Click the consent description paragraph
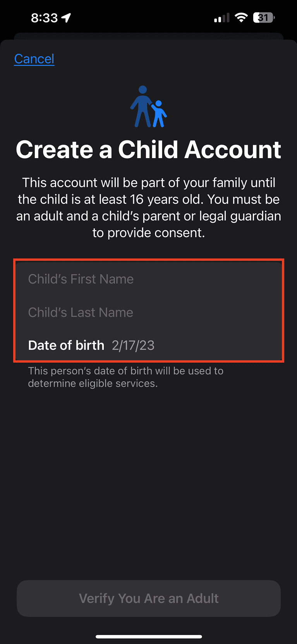 point(148,207)
